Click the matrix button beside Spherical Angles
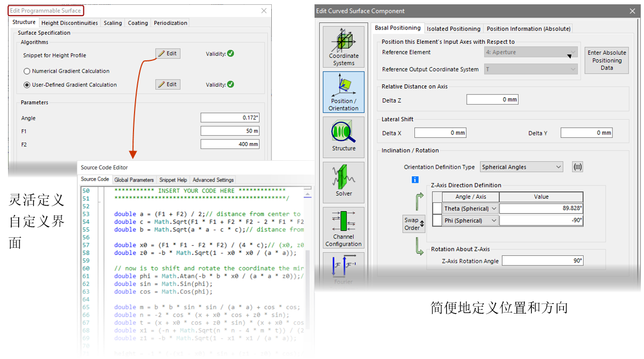This screenshot has width=644, height=359. [x=577, y=167]
